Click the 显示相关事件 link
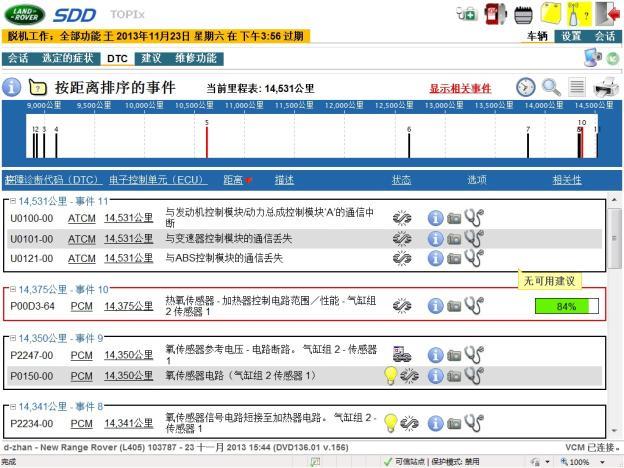Viewport: 624px width, 468px height. tap(460, 88)
